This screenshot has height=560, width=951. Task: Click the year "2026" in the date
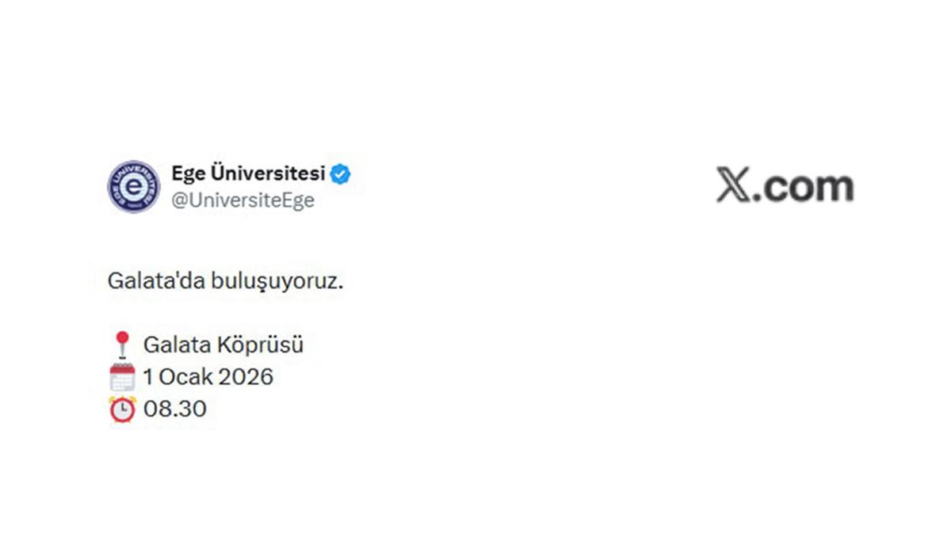pos(245,377)
